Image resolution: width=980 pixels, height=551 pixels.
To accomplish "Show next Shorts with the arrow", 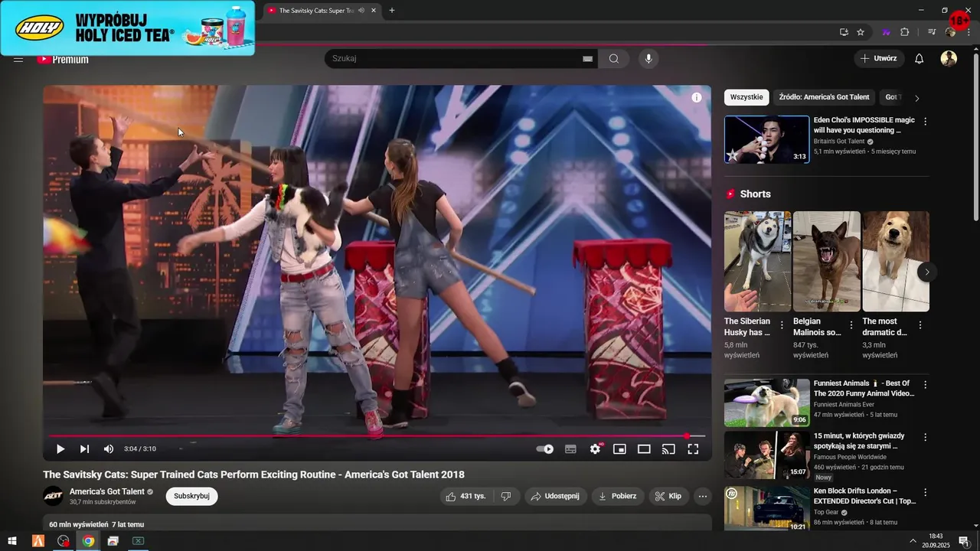I will tap(927, 272).
